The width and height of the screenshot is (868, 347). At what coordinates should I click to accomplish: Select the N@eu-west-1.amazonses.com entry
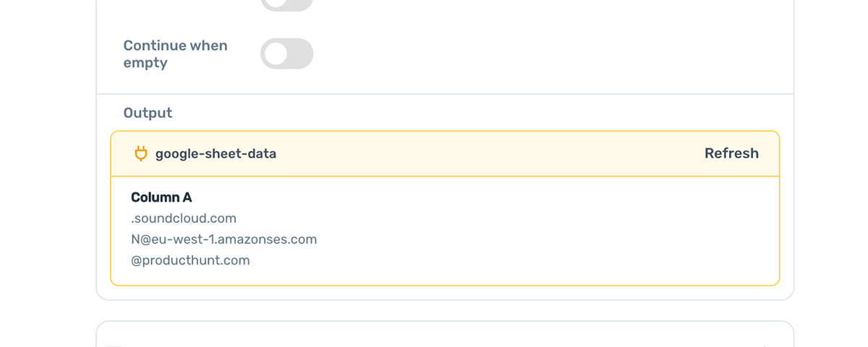(224, 239)
